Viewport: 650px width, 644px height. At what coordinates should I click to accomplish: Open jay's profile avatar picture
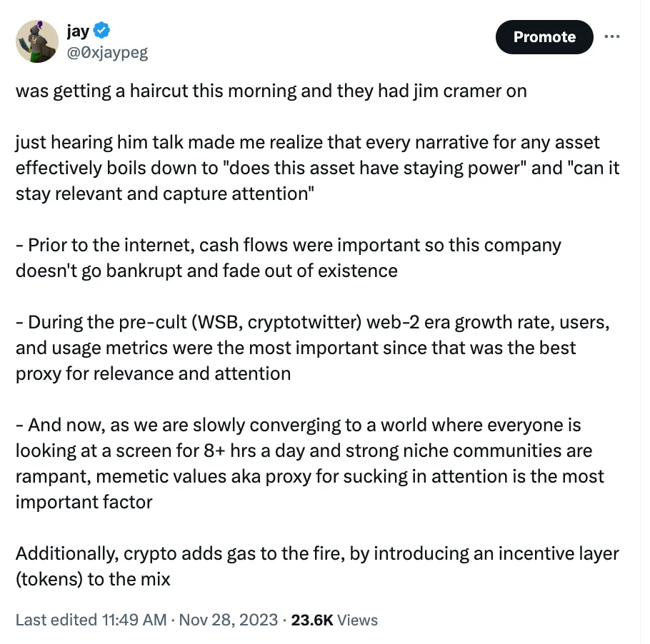[x=36, y=41]
